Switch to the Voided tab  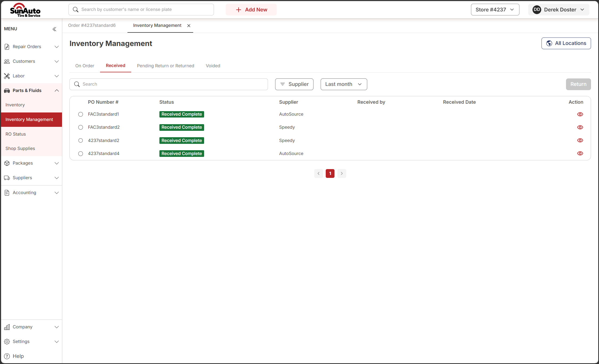[213, 66]
